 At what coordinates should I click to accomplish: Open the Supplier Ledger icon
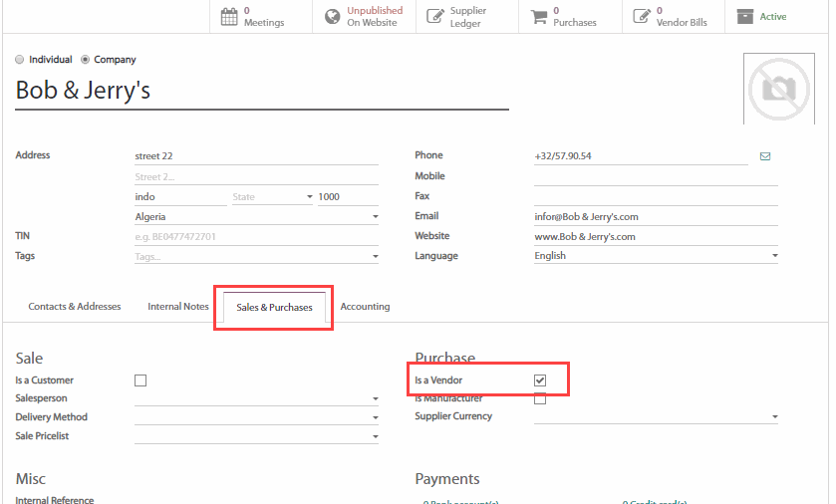435,16
